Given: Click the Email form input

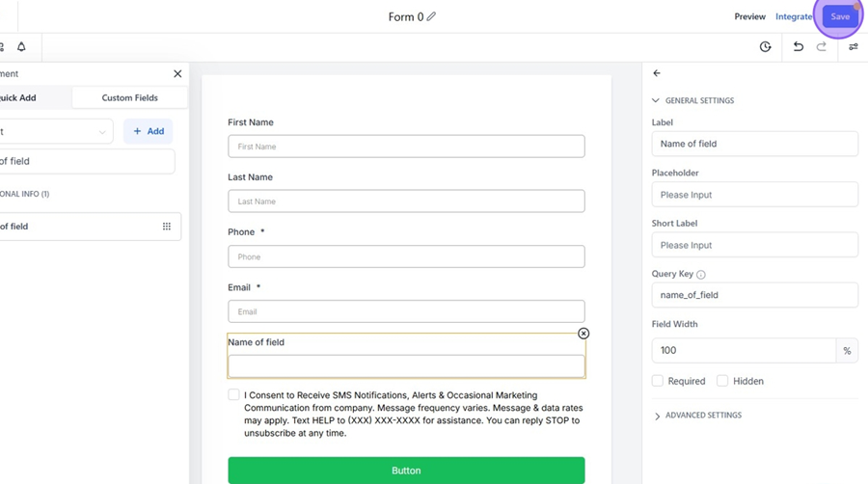Looking at the screenshot, I should pos(406,311).
